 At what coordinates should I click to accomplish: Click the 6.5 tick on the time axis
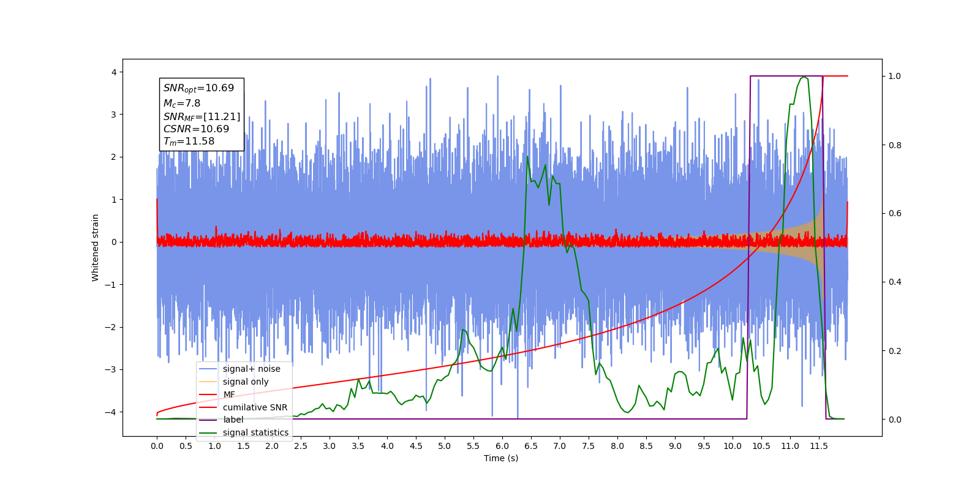pyautogui.click(x=531, y=446)
